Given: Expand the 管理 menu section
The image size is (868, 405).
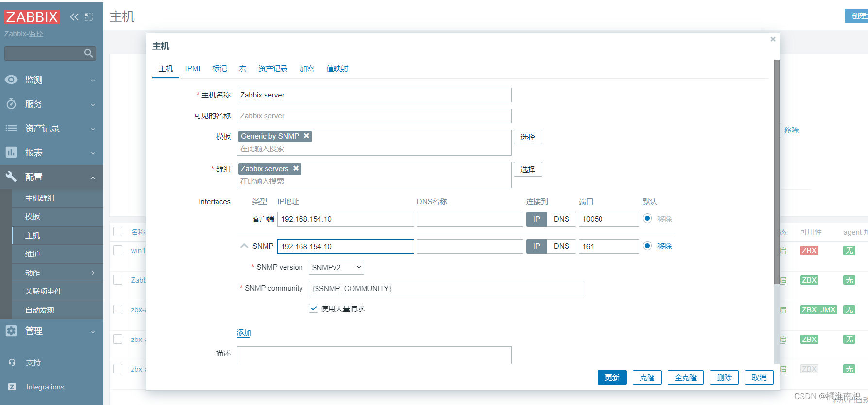Looking at the screenshot, I should [93, 332].
